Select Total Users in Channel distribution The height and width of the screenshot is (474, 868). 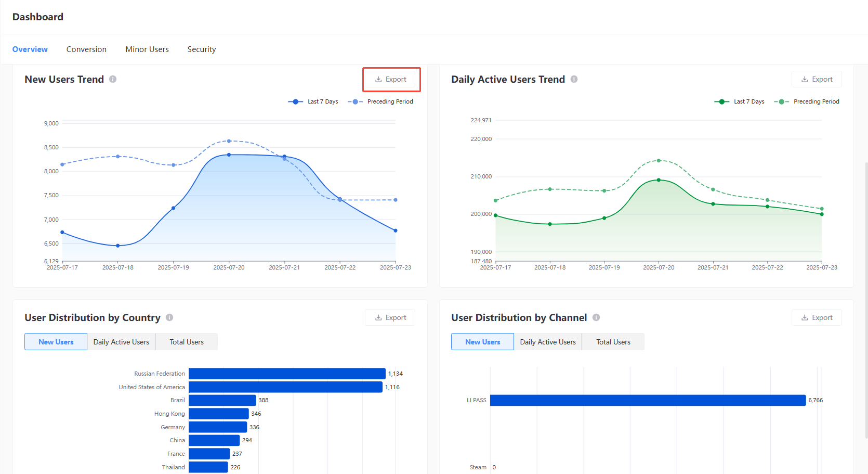click(613, 342)
